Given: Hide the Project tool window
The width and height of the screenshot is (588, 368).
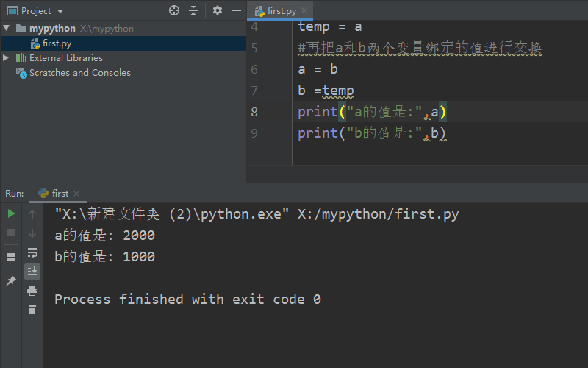Looking at the screenshot, I should click(236, 10).
